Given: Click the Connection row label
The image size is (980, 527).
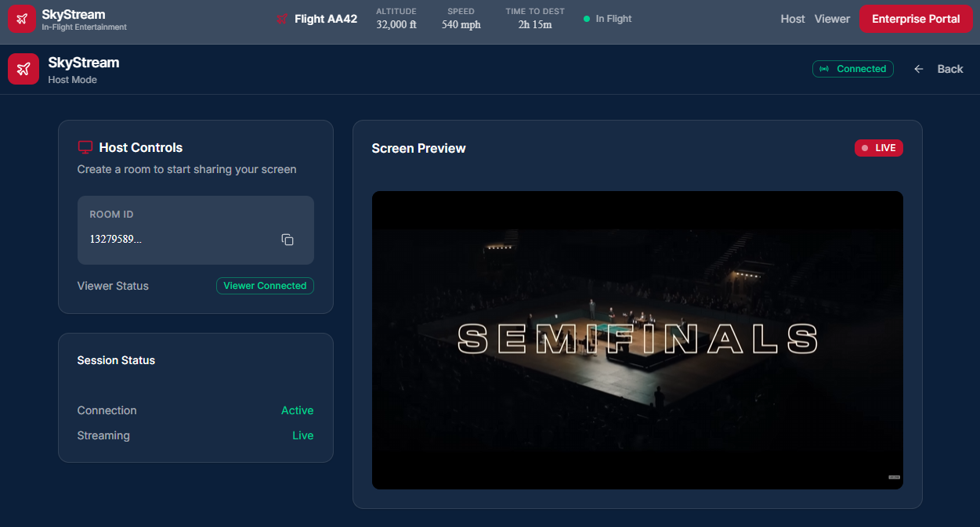Looking at the screenshot, I should tap(107, 410).
